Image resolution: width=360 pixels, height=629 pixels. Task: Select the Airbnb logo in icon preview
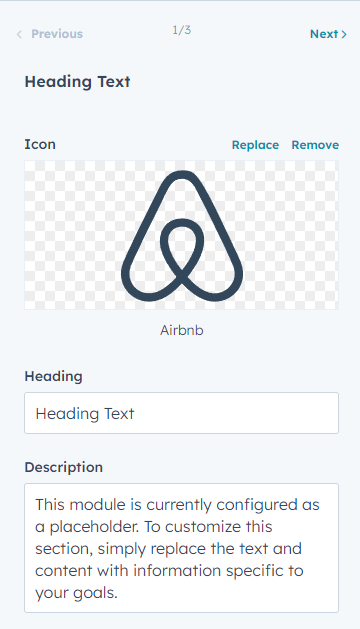coord(182,236)
